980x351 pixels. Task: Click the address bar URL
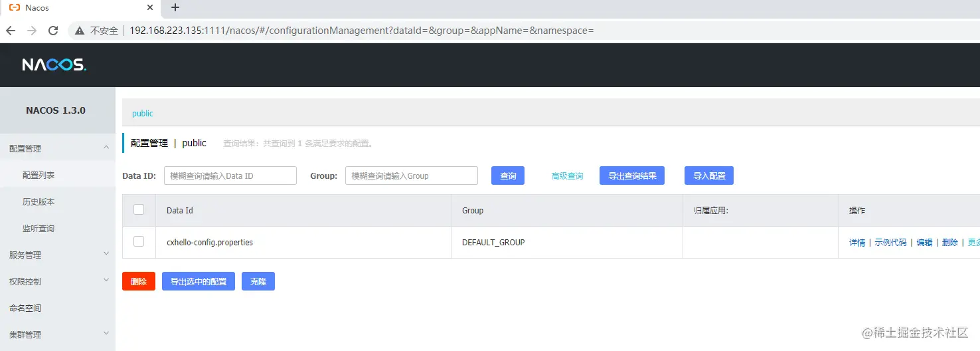(x=362, y=31)
